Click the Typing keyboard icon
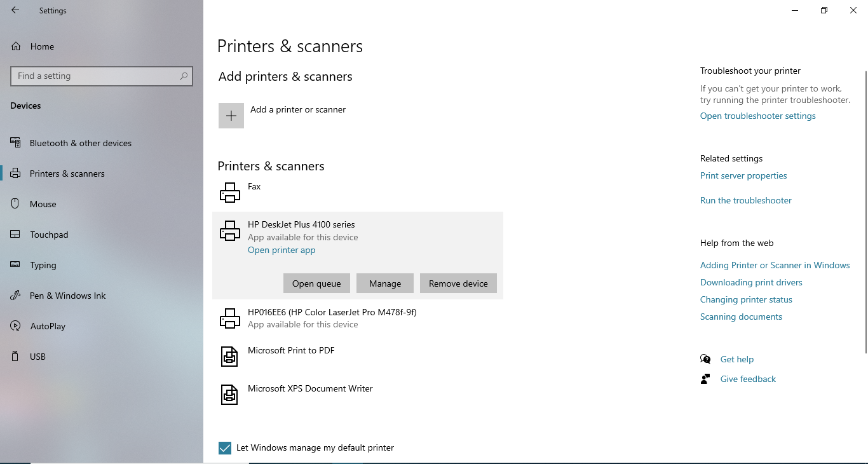The height and width of the screenshot is (464, 868). (x=16, y=265)
